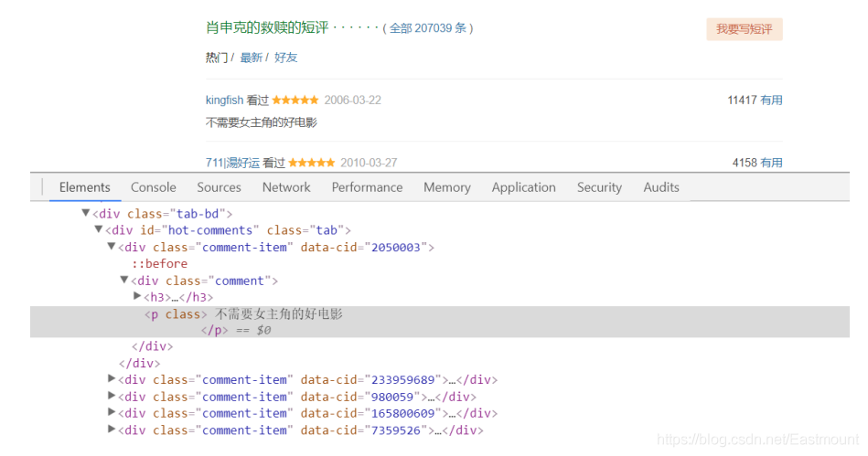This screenshot has height=456, width=868.
Task: Switch to the Elements tab
Action: [85, 187]
